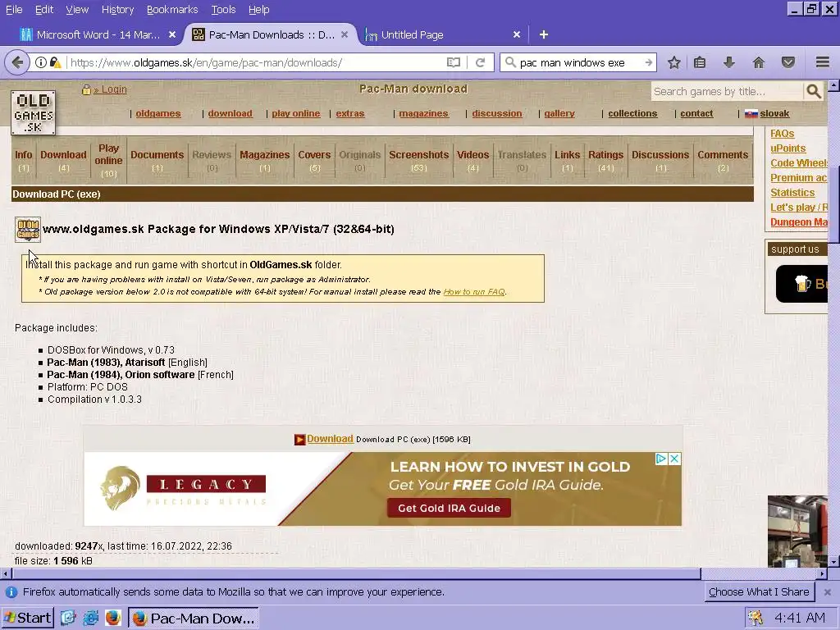Open the Videos section tab
840x630 pixels.
pyautogui.click(x=473, y=160)
